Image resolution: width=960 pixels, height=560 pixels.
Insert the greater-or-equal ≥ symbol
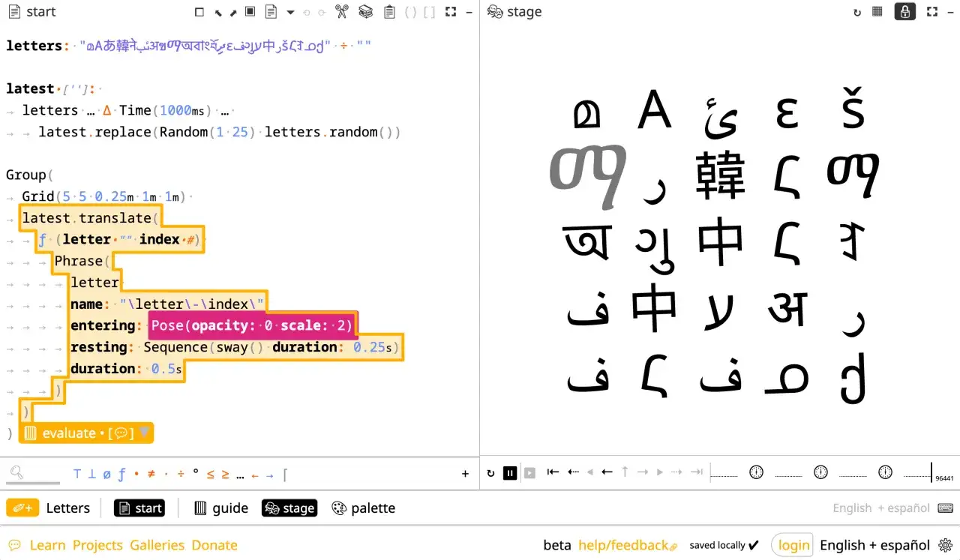point(225,474)
